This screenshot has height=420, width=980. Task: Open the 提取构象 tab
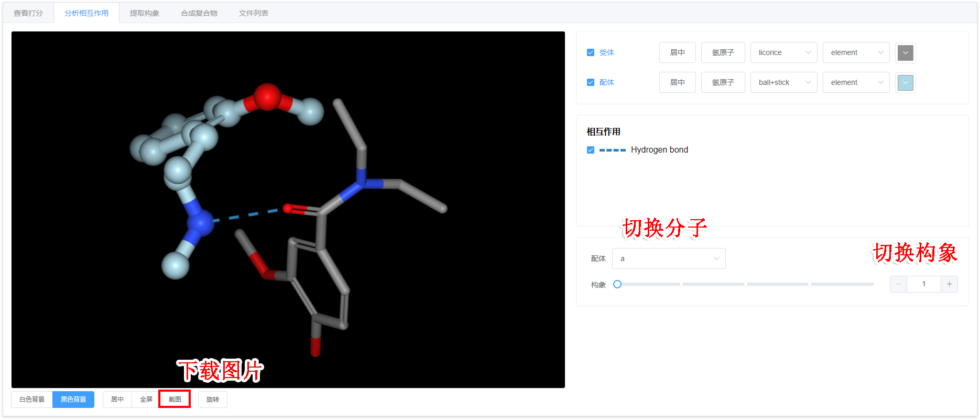tap(145, 13)
